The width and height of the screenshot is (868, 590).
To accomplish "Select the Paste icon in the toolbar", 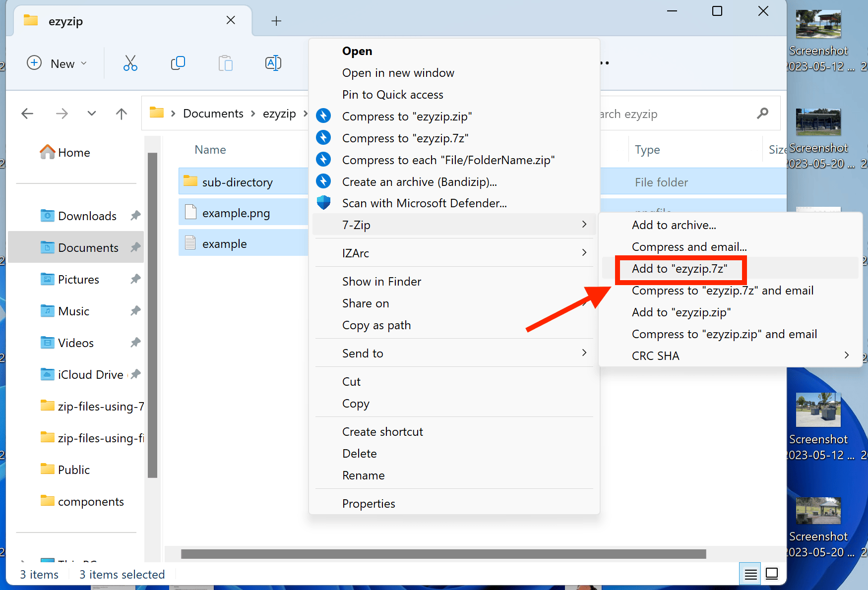I will pyautogui.click(x=225, y=63).
